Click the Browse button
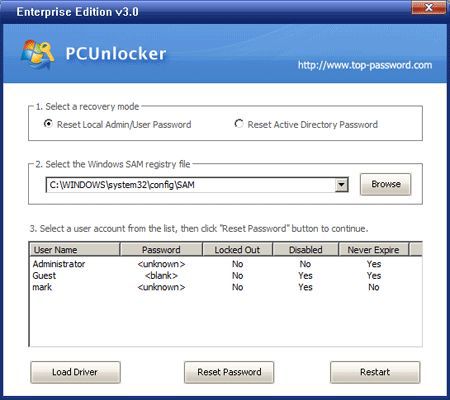 [x=386, y=184]
